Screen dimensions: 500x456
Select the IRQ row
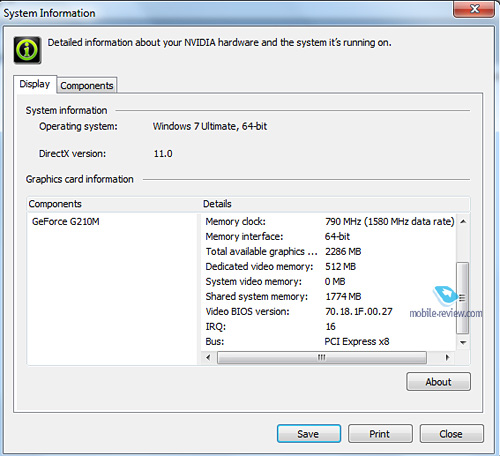tap(329, 327)
